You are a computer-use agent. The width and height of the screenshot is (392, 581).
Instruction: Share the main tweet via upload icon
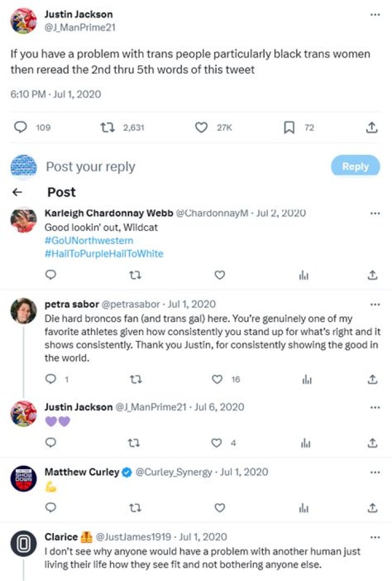[372, 128]
